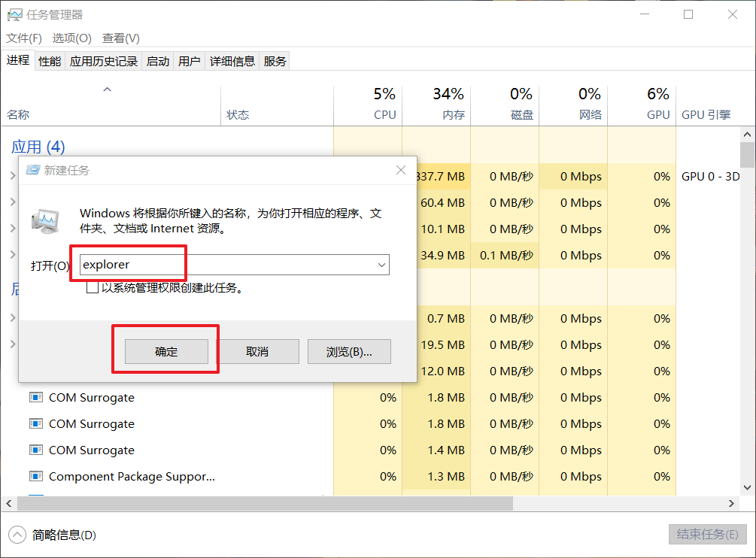The width and height of the screenshot is (756, 558).
Task: Click the horizontal scrollbar right arrow
Action: click(x=732, y=502)
